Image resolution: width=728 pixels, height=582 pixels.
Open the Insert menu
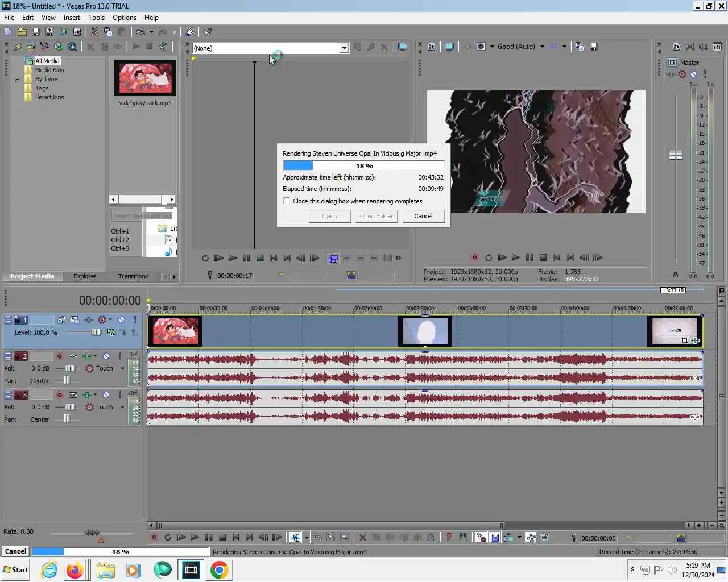(x=72, y=18)
